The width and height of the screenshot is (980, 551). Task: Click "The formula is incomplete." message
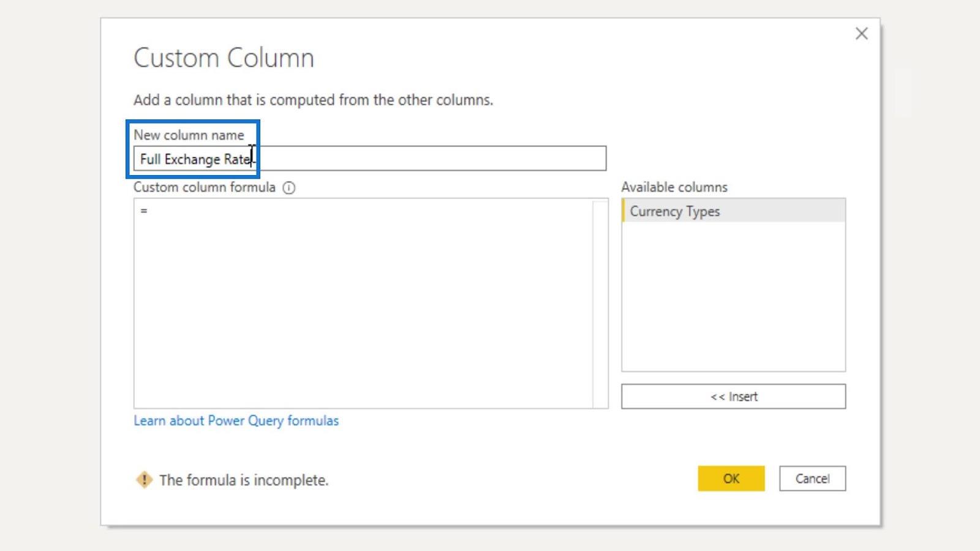[244, 481]
